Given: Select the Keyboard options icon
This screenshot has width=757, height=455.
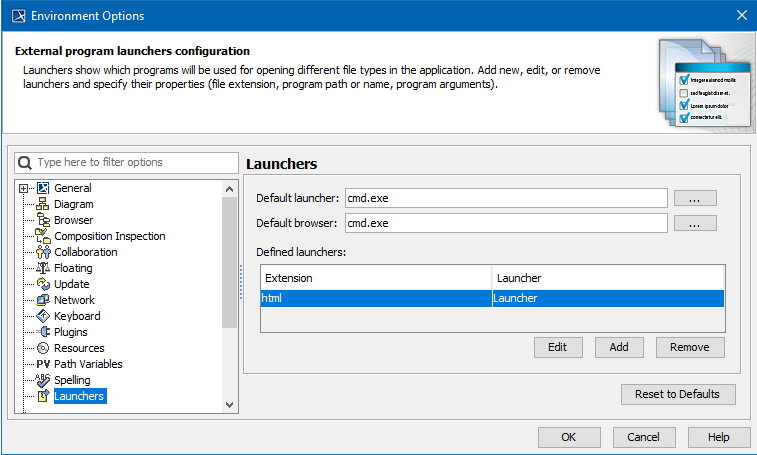Looking at the screenshot, I should click(43, 316).
